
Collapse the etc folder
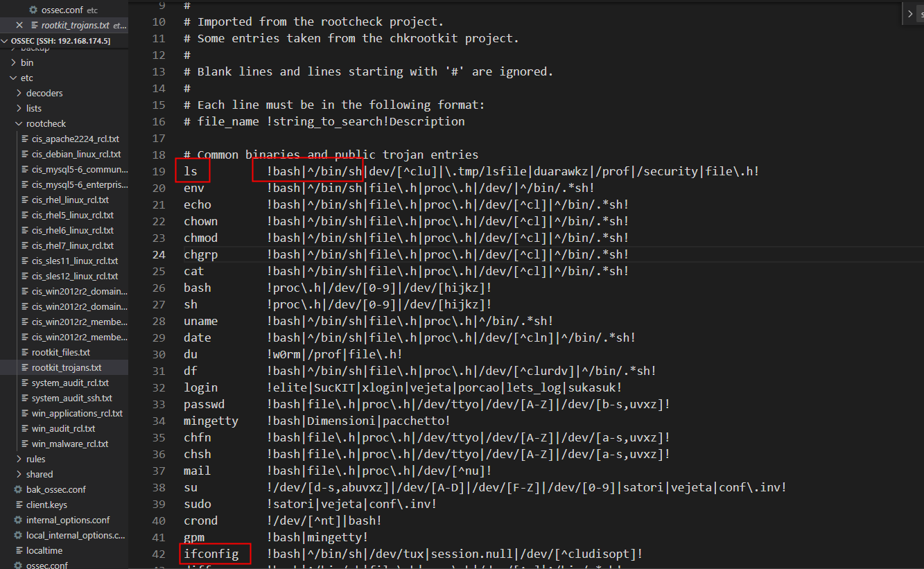pyautogui.click(x=12, y=78)
